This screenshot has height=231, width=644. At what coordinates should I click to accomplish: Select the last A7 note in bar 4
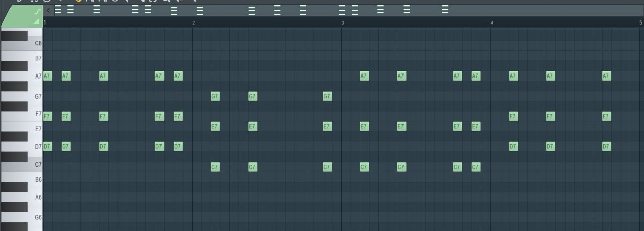[606, 76]
